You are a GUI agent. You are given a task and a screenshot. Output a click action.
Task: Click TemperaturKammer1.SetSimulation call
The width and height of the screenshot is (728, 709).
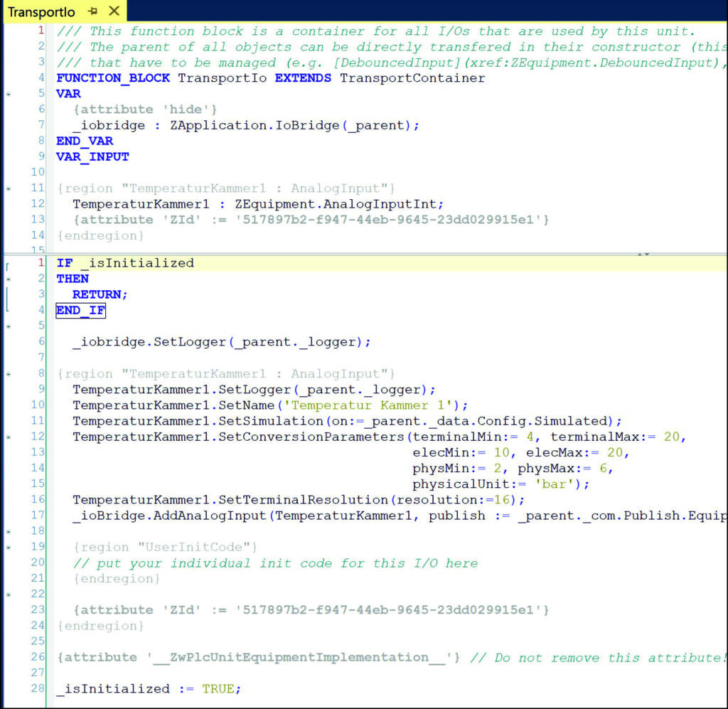(347, 421)
